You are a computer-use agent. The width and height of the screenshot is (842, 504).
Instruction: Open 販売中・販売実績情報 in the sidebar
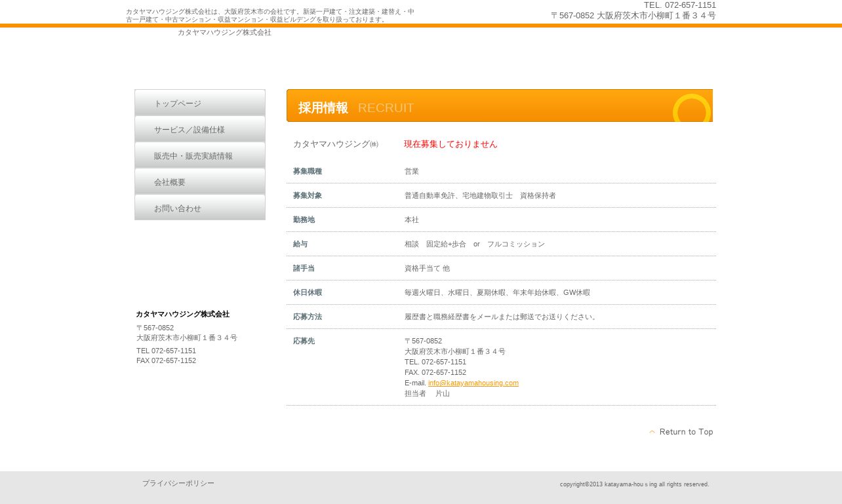[x=200, y=155]
